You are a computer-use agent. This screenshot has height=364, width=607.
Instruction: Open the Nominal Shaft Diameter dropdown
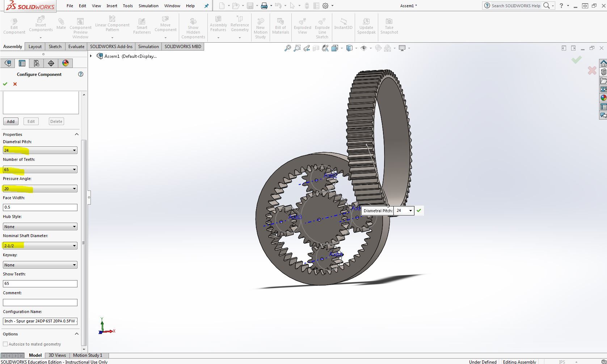pyautogui.click(x=40, y=246)
